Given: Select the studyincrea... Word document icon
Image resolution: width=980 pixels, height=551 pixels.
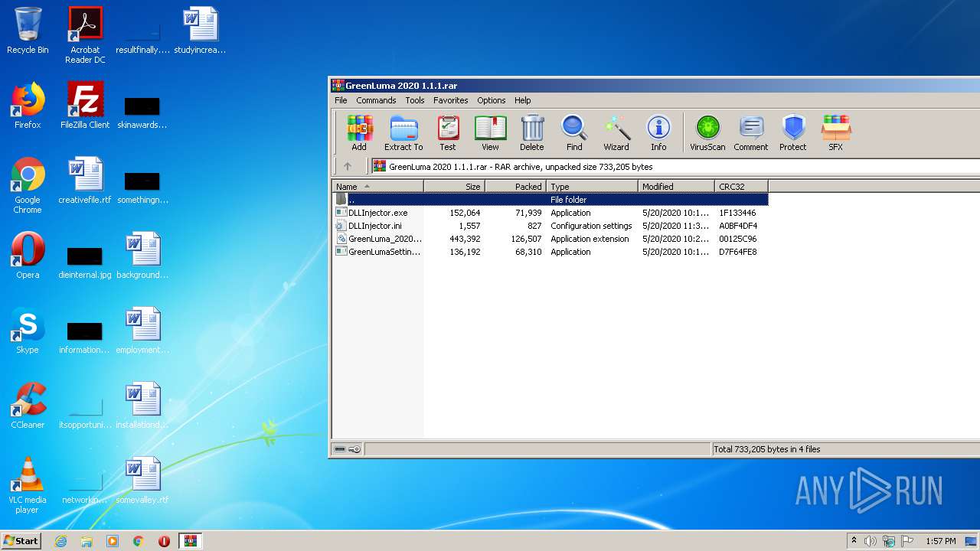Looking at the screenshot, I should click(200, 31).
